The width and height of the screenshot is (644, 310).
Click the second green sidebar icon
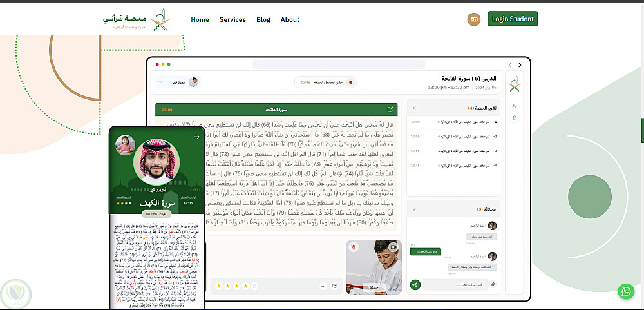point(514,117)
